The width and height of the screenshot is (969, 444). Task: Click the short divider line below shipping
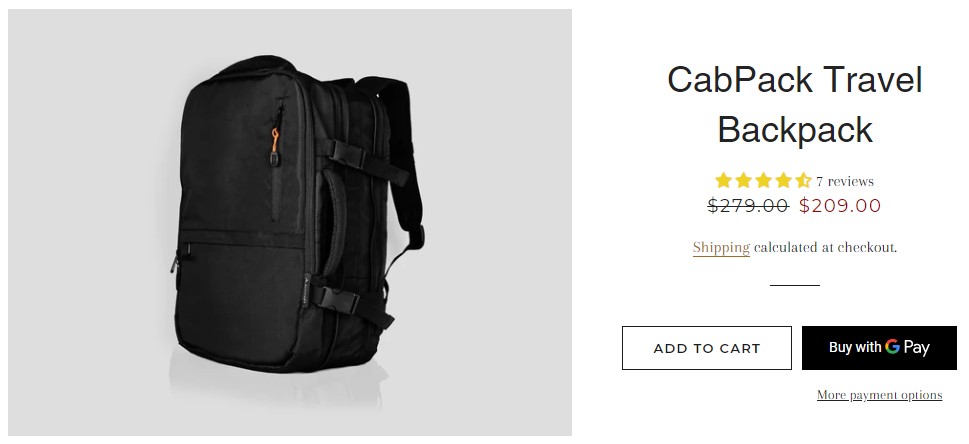click(795, 285)
